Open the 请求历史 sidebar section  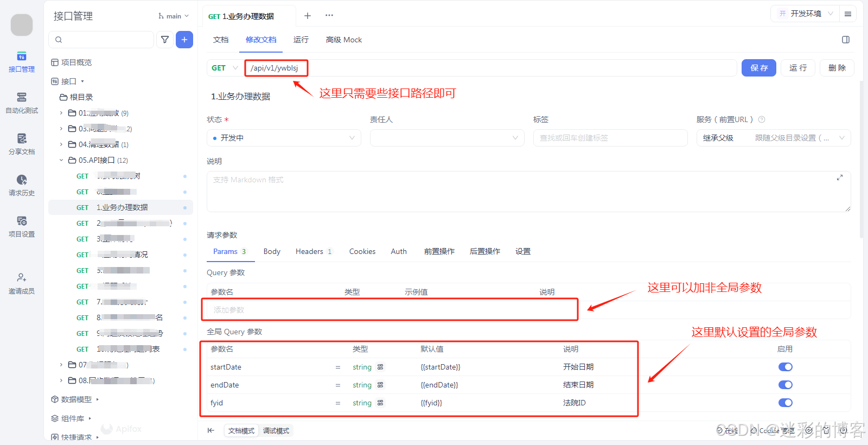(x=22, y=186)
